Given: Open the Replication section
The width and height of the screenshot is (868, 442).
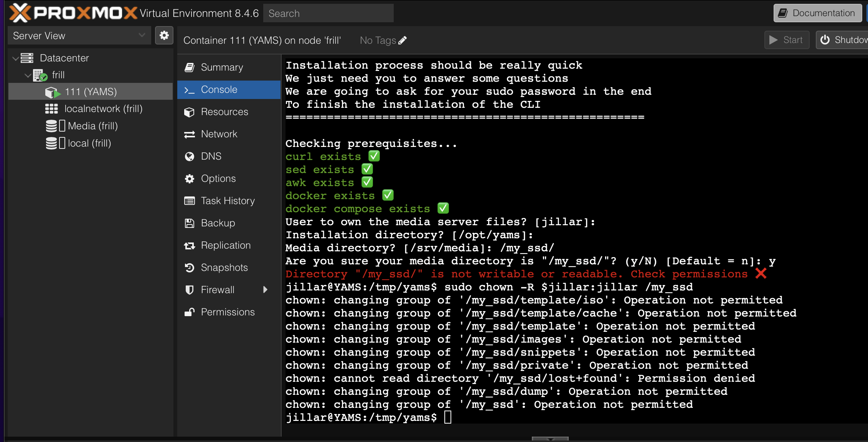Looking at the screenshot, I should coord(229,246).
